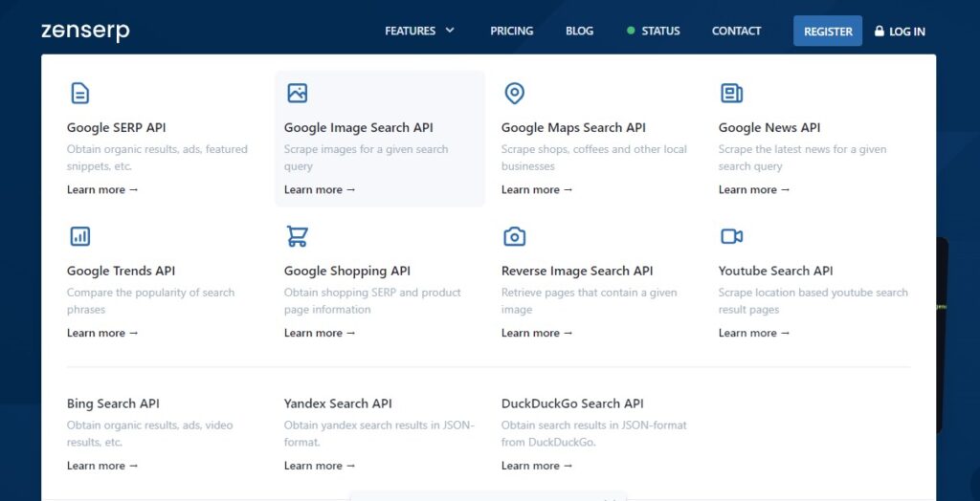Click Learn more under Google SERP API
The width and height of the screenshot is (980, 501).
point(102,189)
